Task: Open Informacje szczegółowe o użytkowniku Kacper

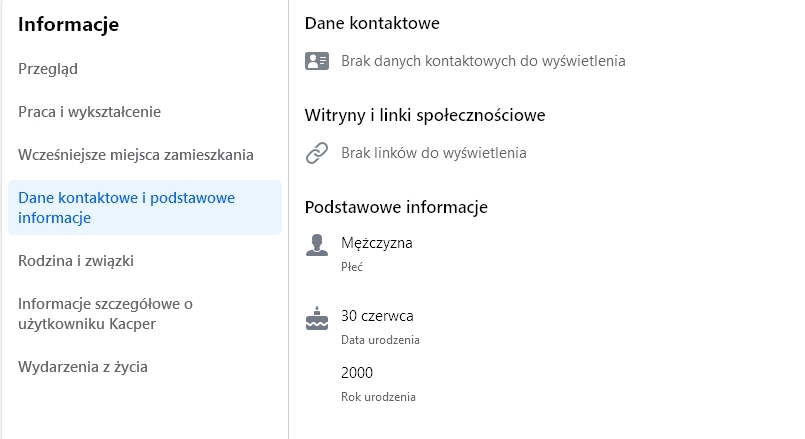Action: pyautogui.click(x=105, y=313)
